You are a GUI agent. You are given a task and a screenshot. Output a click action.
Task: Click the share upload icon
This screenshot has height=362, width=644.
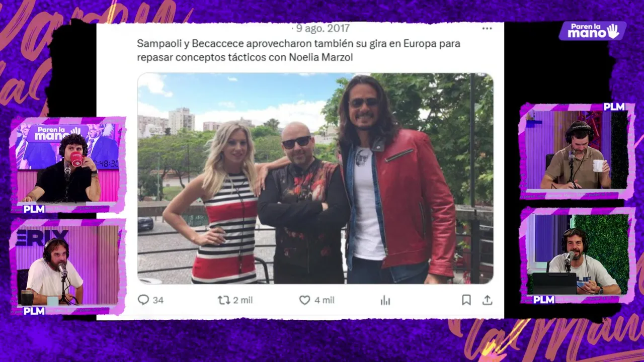pos(487,300)
